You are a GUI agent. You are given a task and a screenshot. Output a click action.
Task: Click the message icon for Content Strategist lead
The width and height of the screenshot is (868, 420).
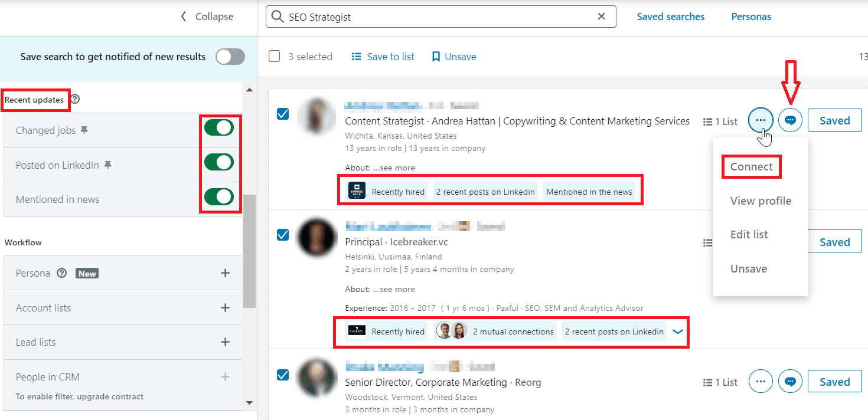click(790, 120)
